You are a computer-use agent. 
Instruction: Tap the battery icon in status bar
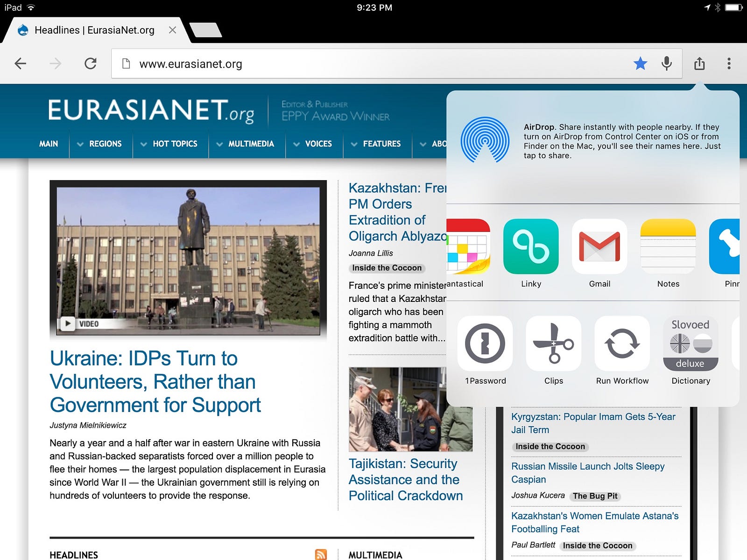734,7
